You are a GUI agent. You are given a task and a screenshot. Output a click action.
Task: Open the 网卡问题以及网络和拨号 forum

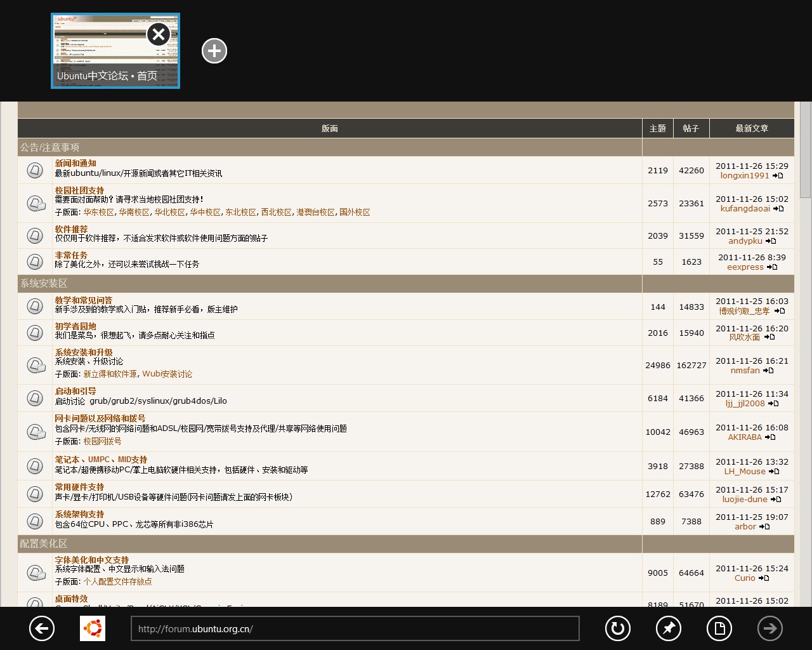tap(100, 418)
